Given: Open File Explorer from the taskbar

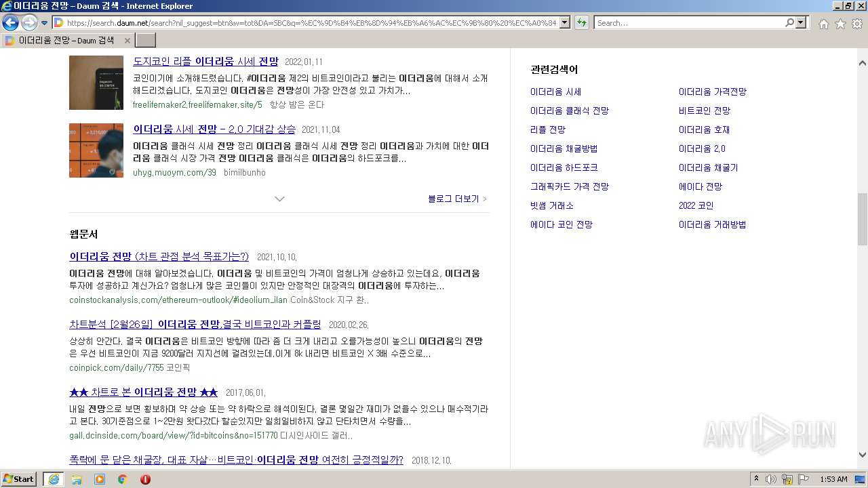Looking at the screenshot, I should pyautogui.click(x=77, y=479).
